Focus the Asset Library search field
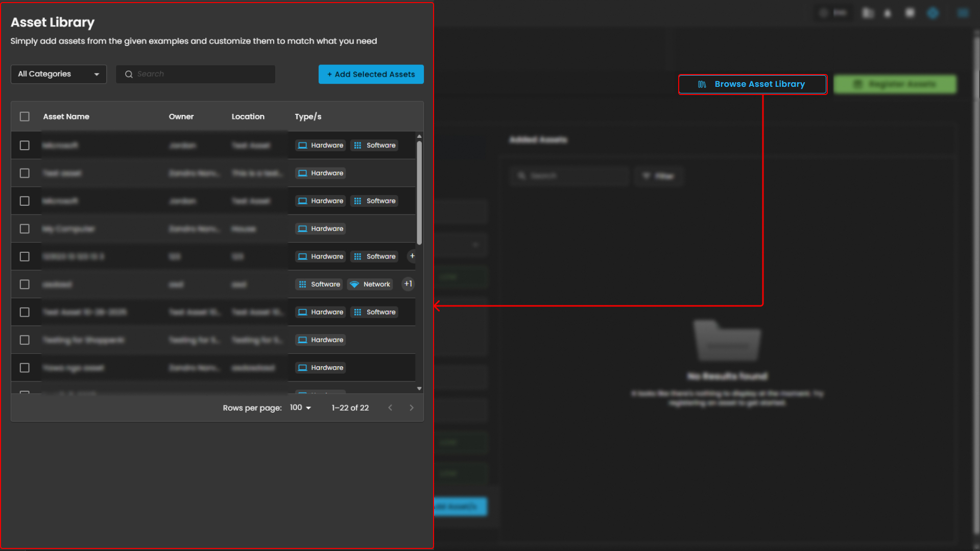Screen dimensions: 980x551 point(202,75)
